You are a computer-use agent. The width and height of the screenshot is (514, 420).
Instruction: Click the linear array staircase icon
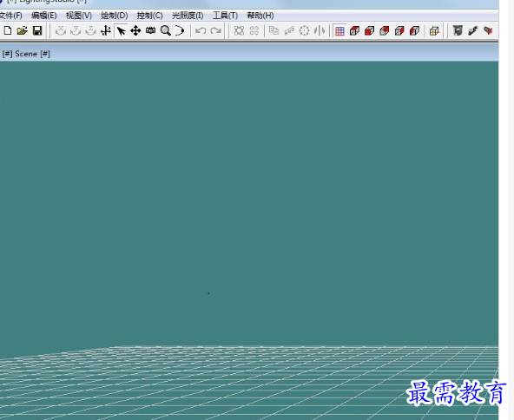[289, 30]
